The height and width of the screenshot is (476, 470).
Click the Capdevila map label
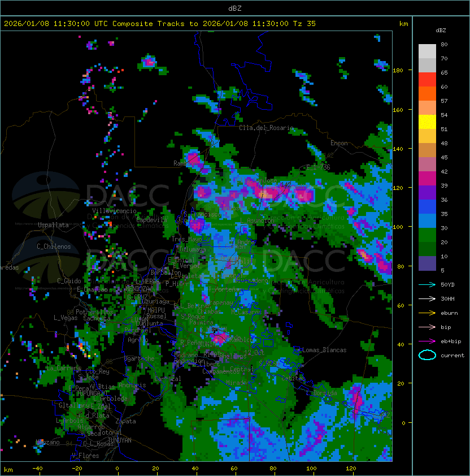(152, 220)
